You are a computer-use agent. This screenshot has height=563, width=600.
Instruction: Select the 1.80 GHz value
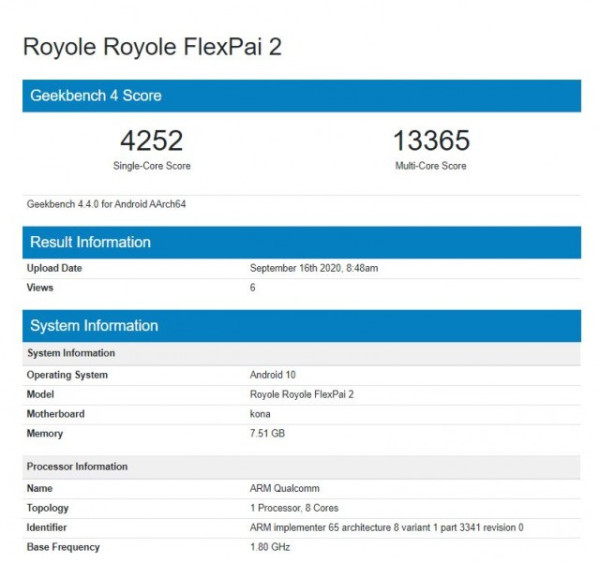point(270,547)
